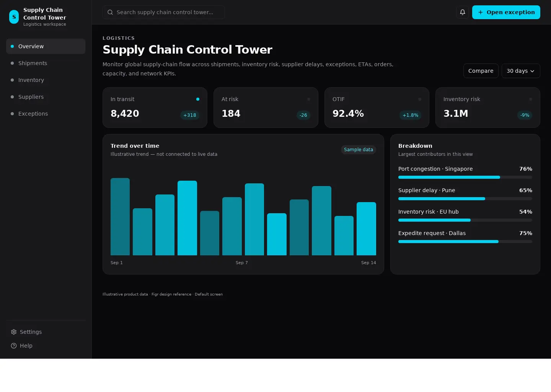551x392 pixels.
Task: Click the 75% value for Dallas
Action: (x=526, y=233)
